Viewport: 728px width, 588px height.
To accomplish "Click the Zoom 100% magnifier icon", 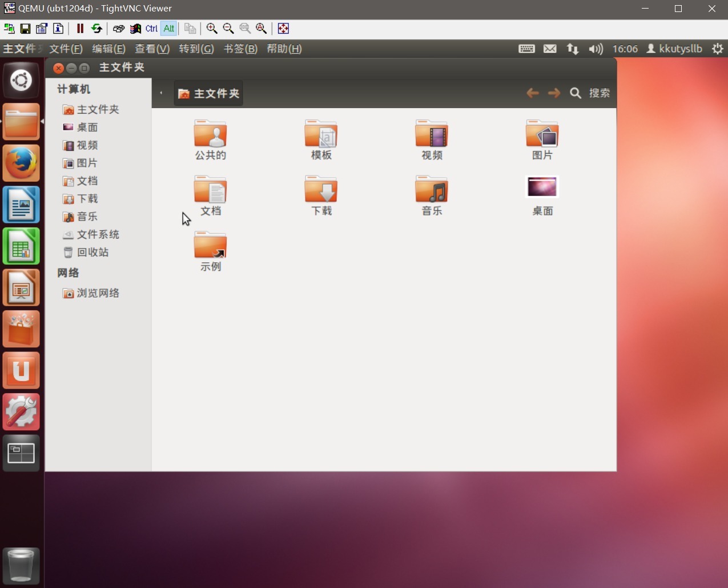I will point(245,29).
